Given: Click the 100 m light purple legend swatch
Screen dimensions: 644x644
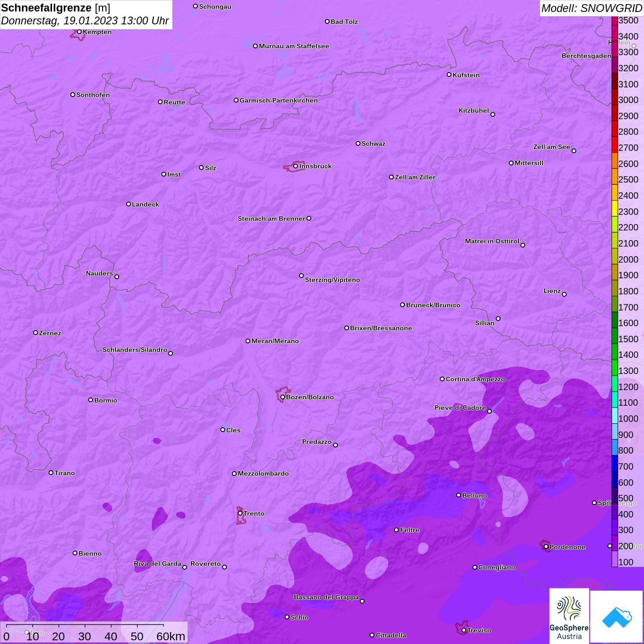Looking at the screenshot, I should (615, 559).
